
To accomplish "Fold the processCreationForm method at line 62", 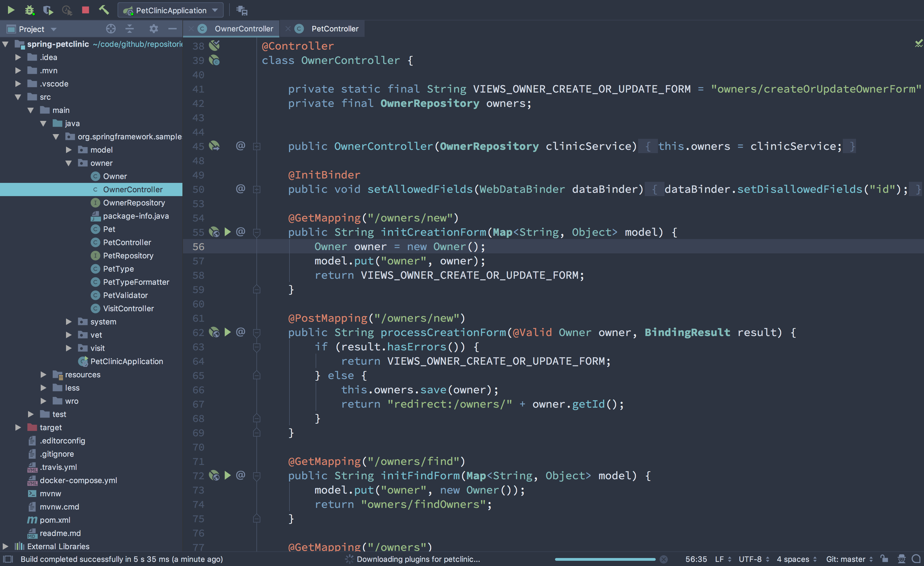I will click(257, 332).
